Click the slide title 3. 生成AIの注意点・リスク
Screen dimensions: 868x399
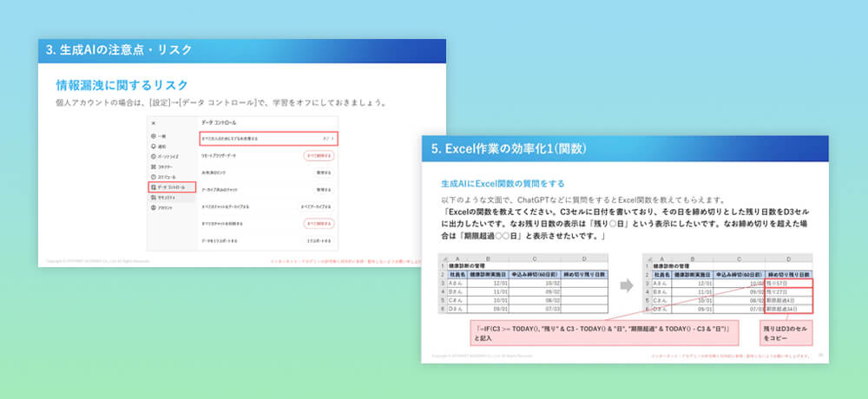coord(119,49)
